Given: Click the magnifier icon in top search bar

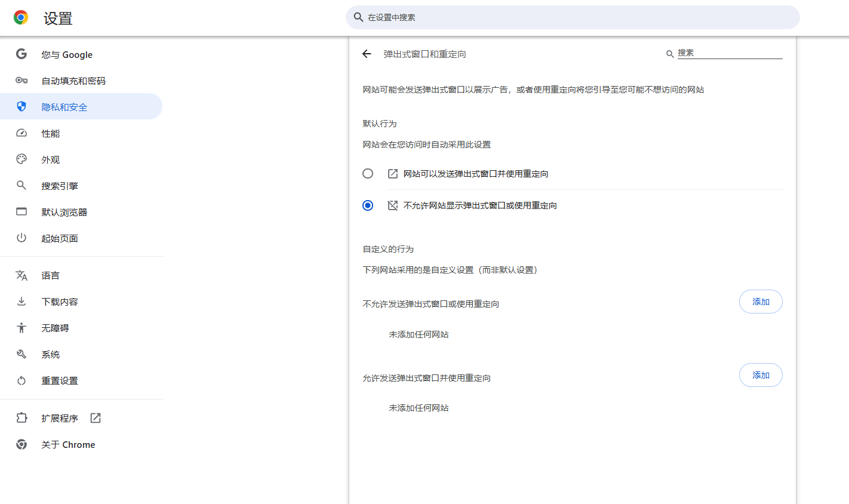Looking at the screenshot, I should [x=358, y=17].
